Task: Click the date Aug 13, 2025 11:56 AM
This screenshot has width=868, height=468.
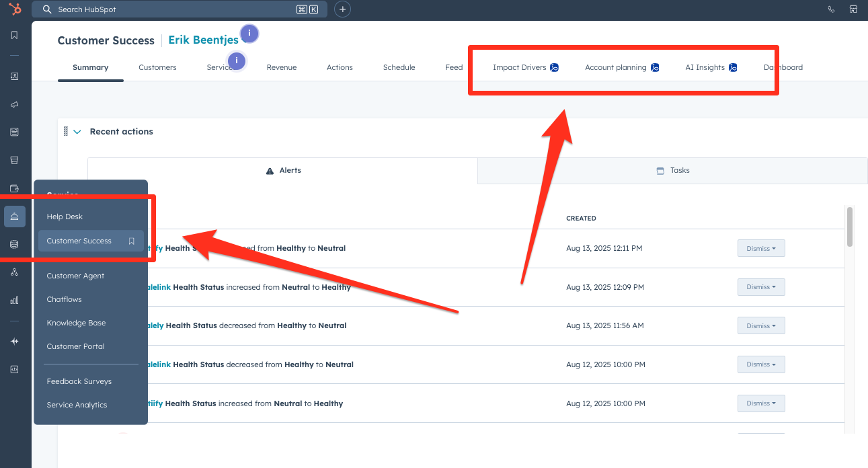Action: [x=605, y=325]
